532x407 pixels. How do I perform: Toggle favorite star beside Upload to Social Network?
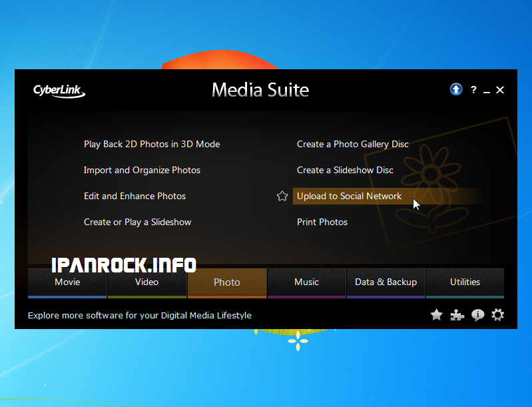pos(282,197)
